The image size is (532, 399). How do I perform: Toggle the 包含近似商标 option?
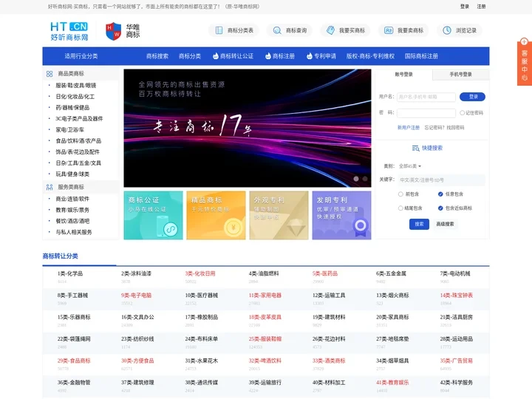440,208
